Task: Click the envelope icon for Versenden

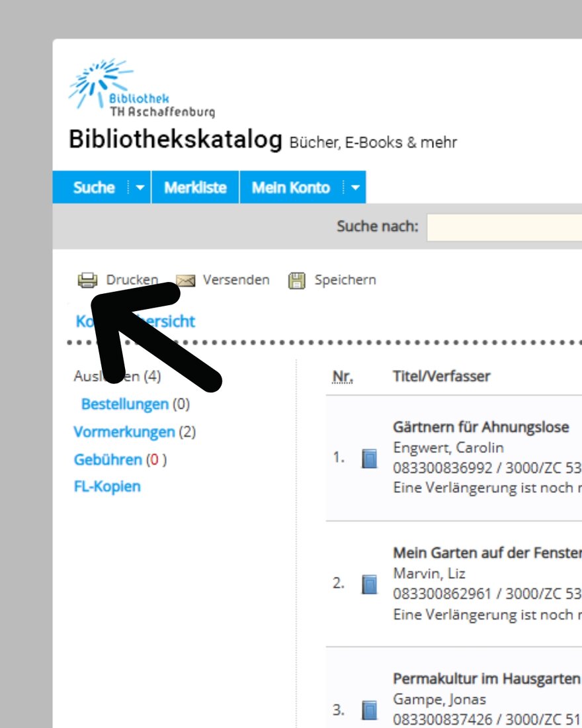Action: (x=186, y=281)
